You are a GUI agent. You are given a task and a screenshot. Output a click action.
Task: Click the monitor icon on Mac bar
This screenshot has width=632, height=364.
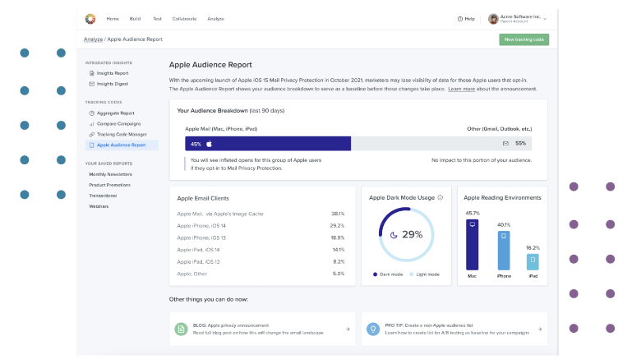472,224
